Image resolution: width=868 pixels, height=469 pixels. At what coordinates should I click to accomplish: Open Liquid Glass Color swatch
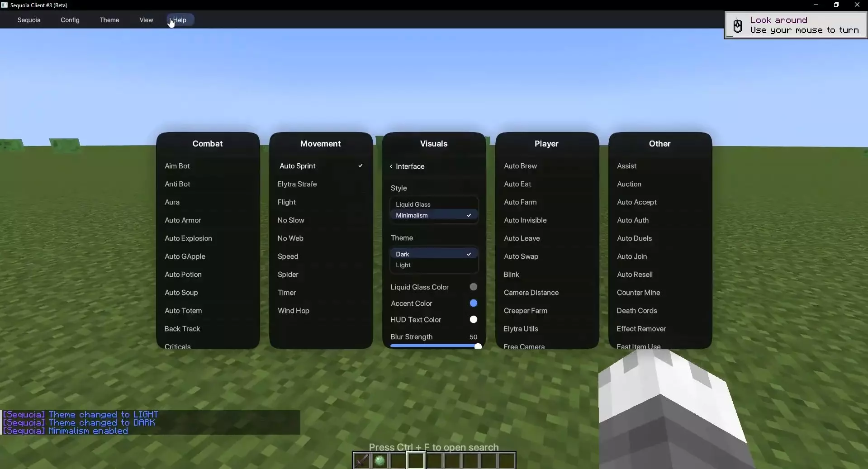[x=474, y=287]
